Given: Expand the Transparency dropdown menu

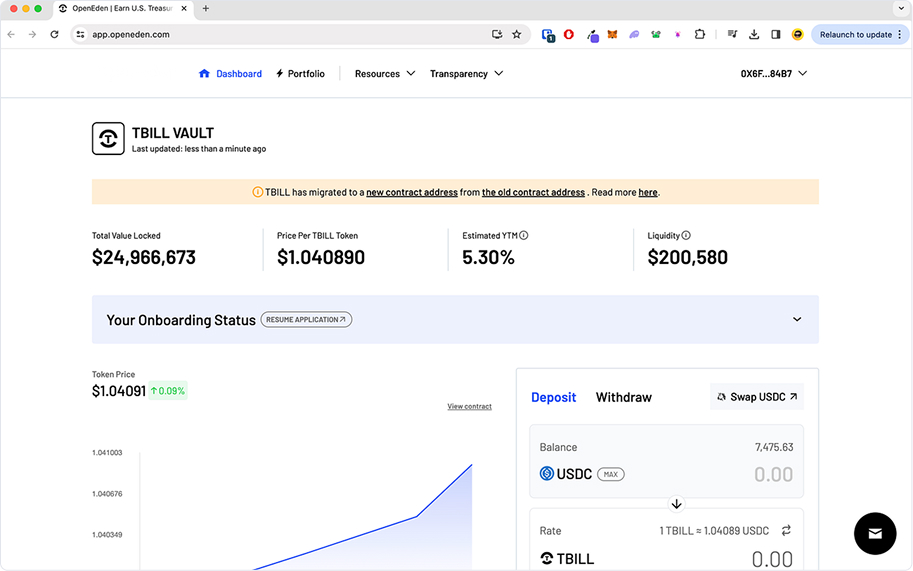Looking at the screenshot, I should (466, 73).
